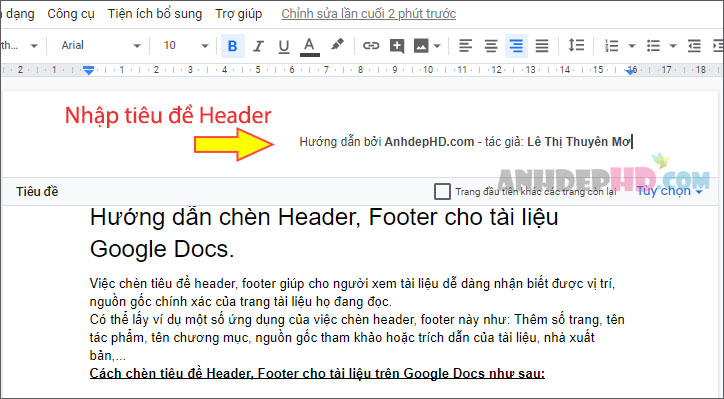Open the Trợ giúp menu
The height and width of the screenshot is (399, 724).
click(x=238, y=14)
